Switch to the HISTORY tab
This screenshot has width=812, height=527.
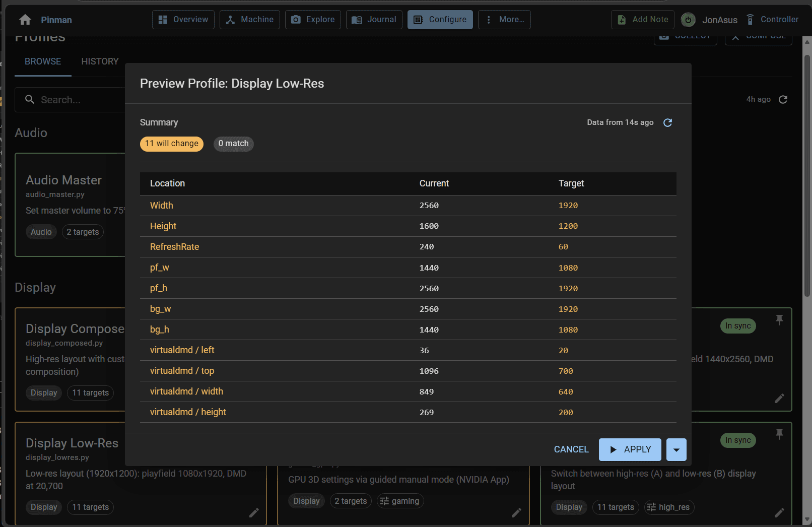tap(100, 61)
